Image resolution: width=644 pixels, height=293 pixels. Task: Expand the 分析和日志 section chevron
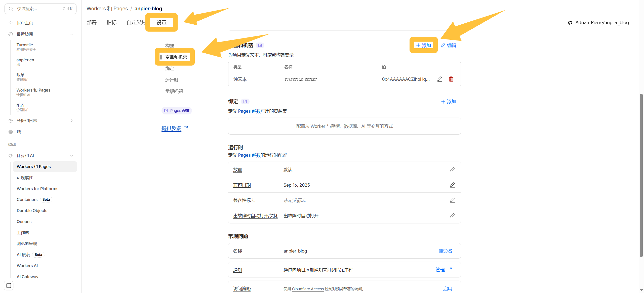point(72,121)
